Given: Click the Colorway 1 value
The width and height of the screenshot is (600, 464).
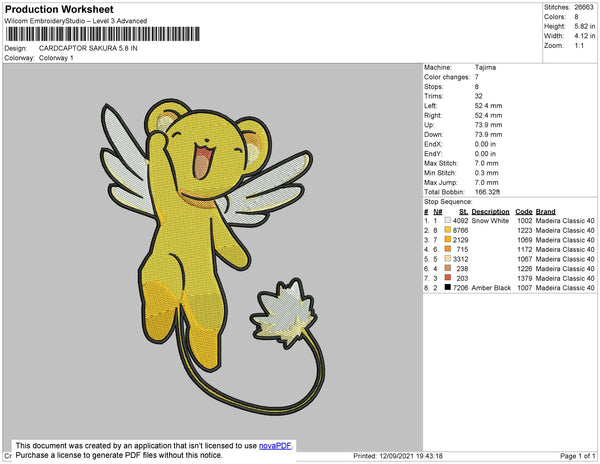Looking at the screenshot, I should click(56, 58).
